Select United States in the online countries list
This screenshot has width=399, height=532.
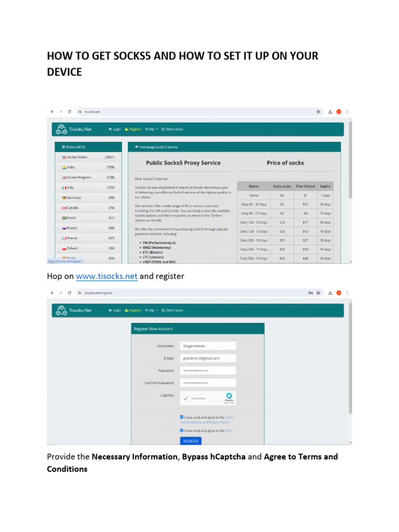point(88,157)
